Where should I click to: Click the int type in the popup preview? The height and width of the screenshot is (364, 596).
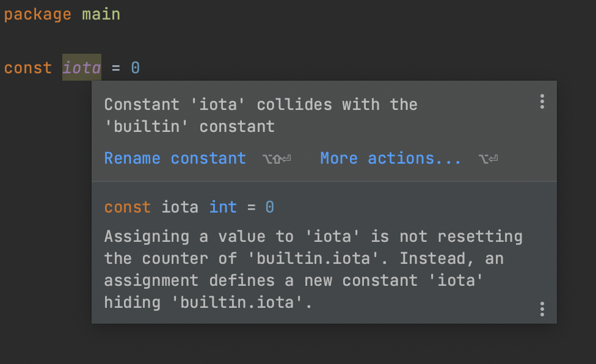click(223, 207)
